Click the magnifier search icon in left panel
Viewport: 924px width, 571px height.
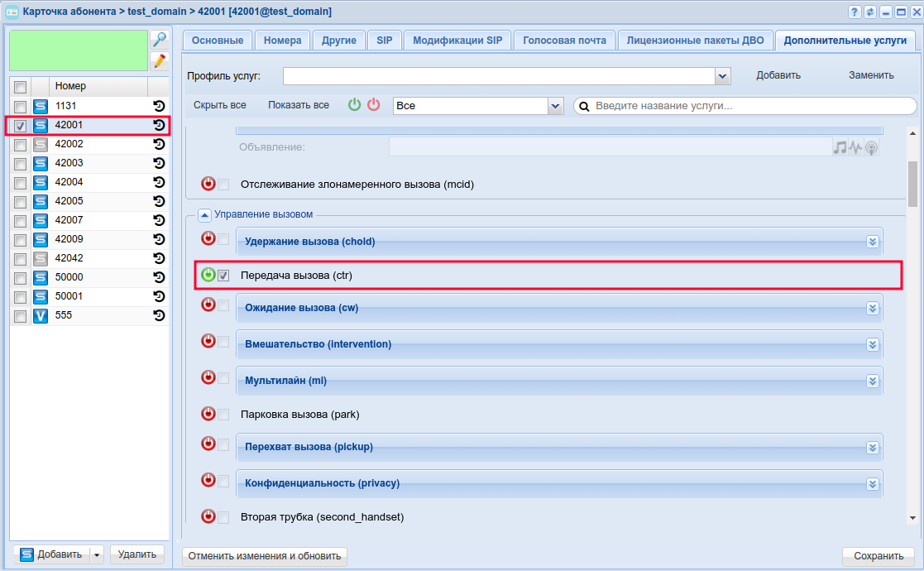tap(159, 40)
